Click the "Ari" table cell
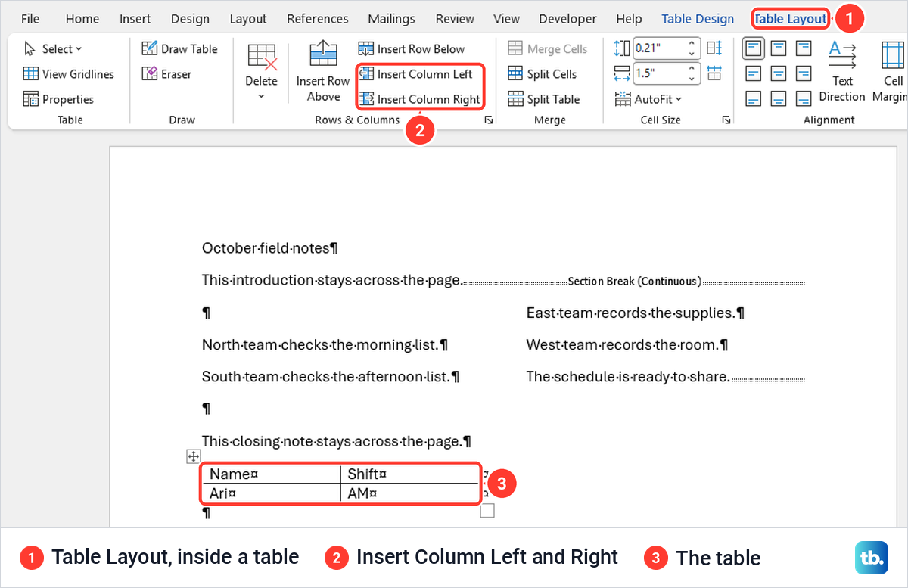This screenshot has width=908, height=588. [x=272, y=493]
